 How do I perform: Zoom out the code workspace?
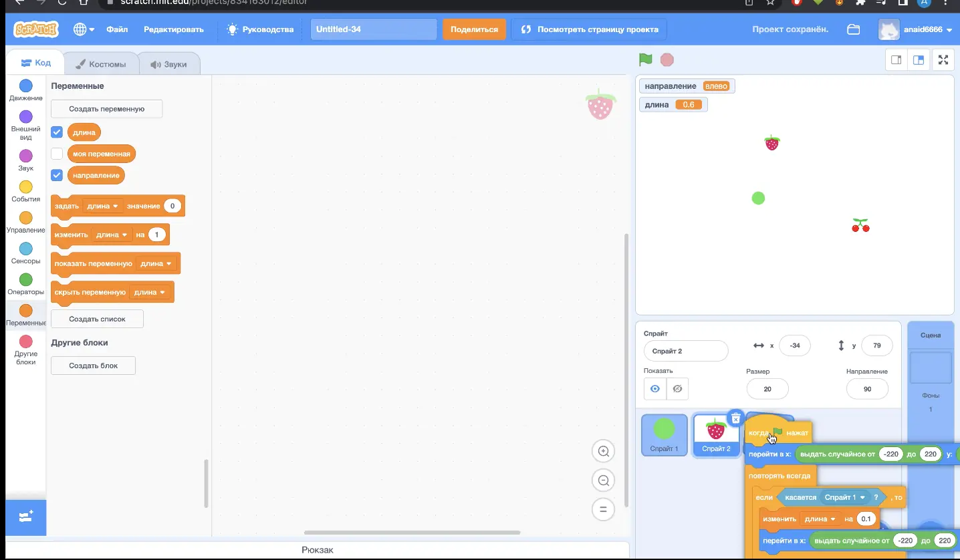coord(603,480)
